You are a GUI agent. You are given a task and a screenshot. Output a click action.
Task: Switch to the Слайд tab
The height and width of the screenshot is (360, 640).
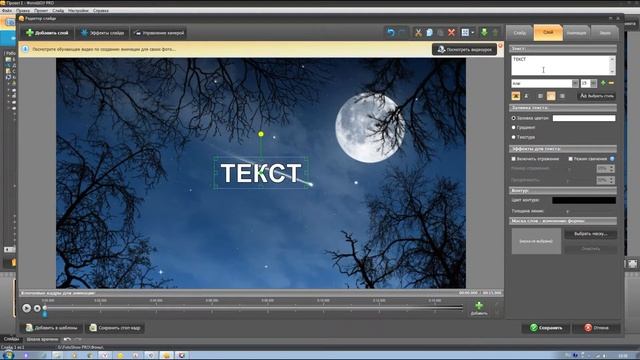tap(520, 33)
